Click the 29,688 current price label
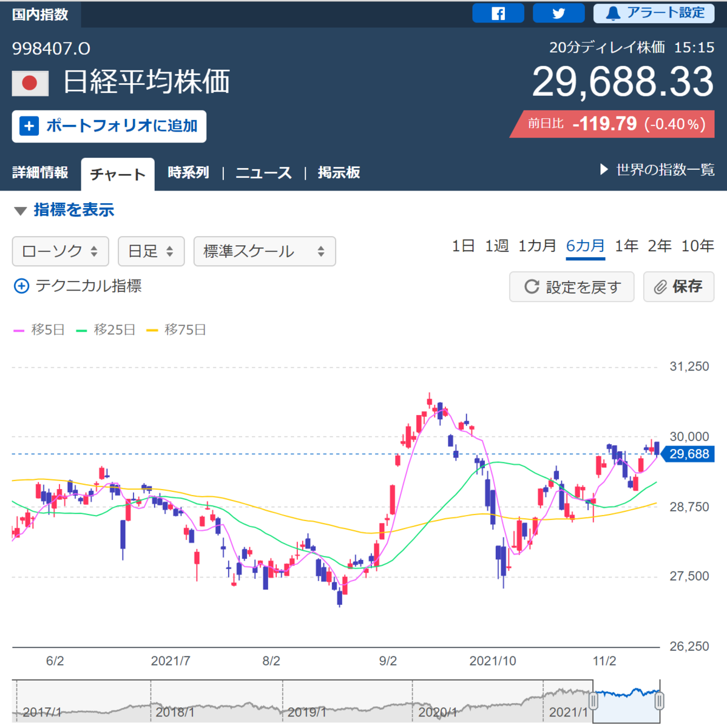This screenshot has width=727, height=728. coord(688,454)
